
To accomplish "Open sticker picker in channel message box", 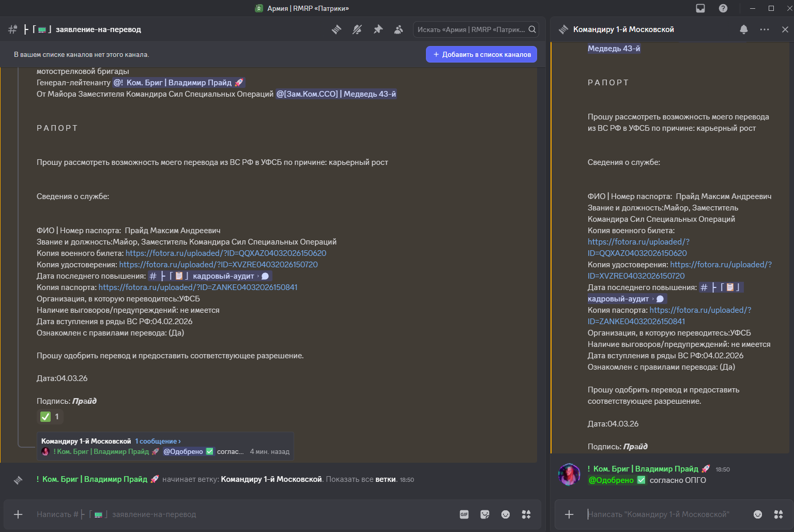I will (x=485, y=514).
